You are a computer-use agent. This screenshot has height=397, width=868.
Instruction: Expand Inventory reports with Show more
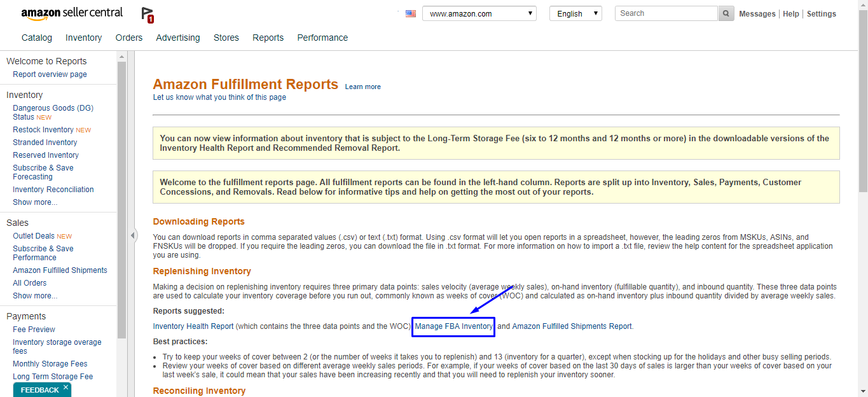[35, 202]
